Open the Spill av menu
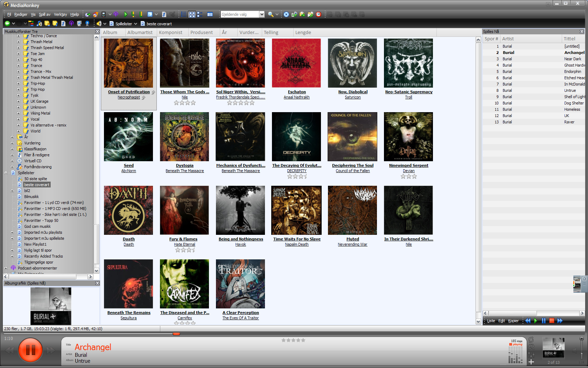Screen dimensions: 588x368 [44, 14]
